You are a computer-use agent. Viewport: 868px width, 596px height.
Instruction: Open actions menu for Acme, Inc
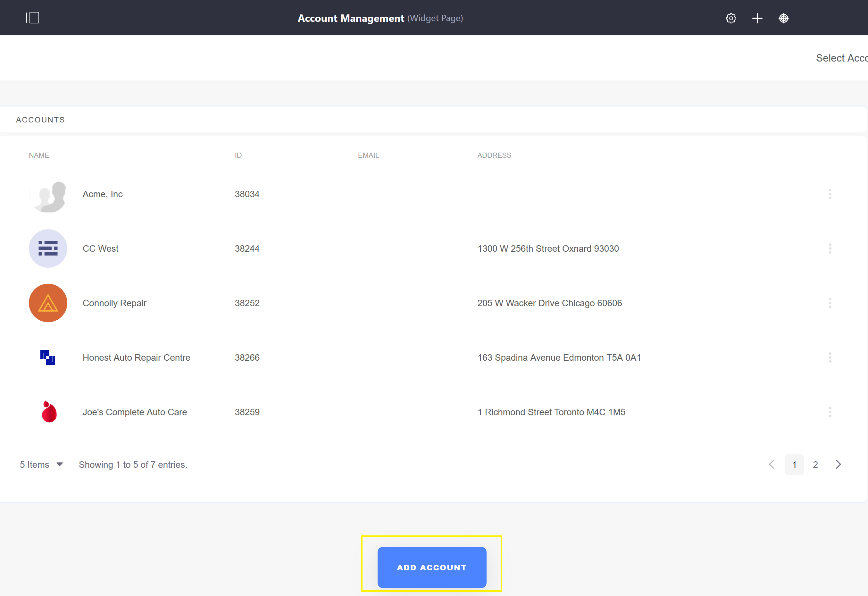830,194
